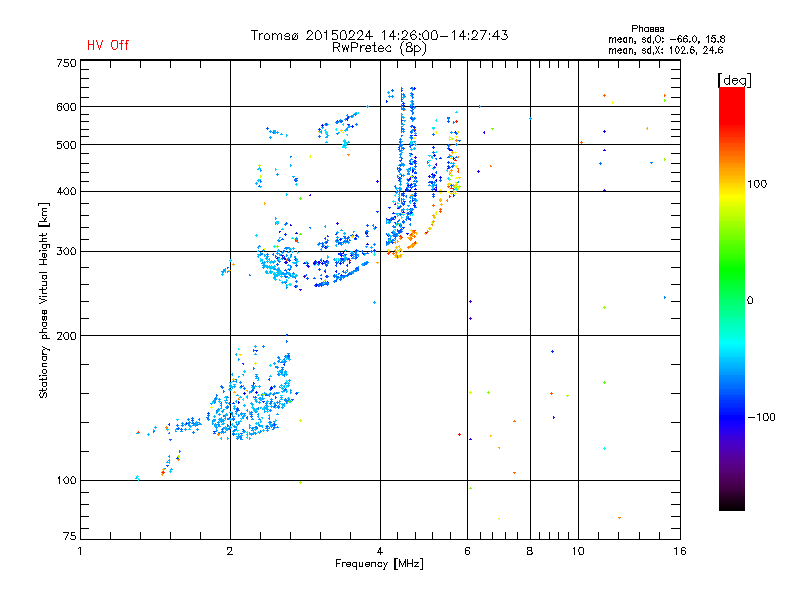Click the x-axis tick label '2'
The width and height of the screenshot is (800, 600).
230,551
